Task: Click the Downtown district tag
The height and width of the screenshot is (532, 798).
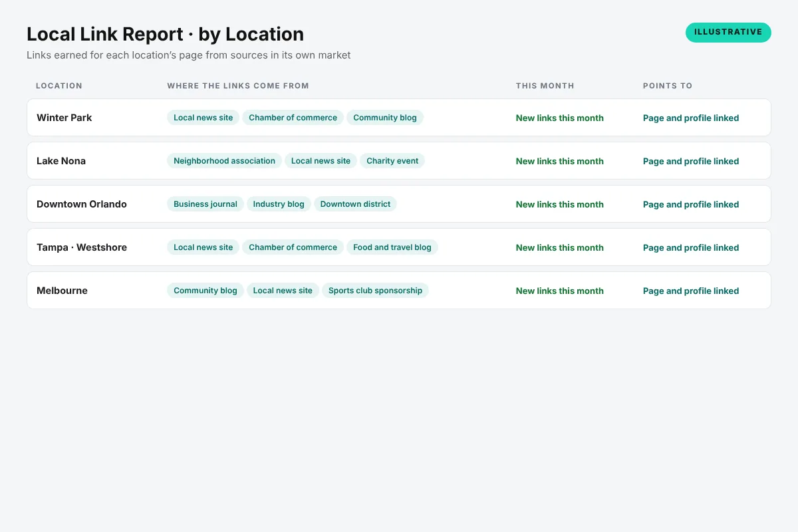Action: point(355,204)
